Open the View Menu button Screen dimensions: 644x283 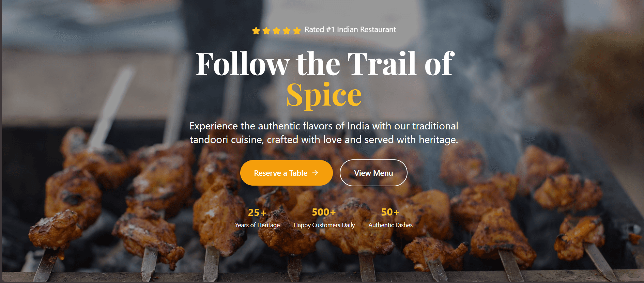pos(373,173)
